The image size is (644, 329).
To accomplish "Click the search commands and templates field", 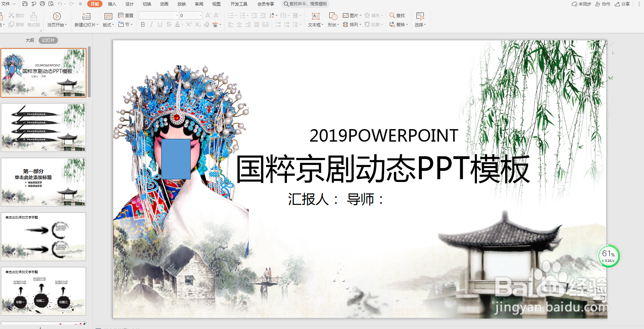I will pos(305,4).
